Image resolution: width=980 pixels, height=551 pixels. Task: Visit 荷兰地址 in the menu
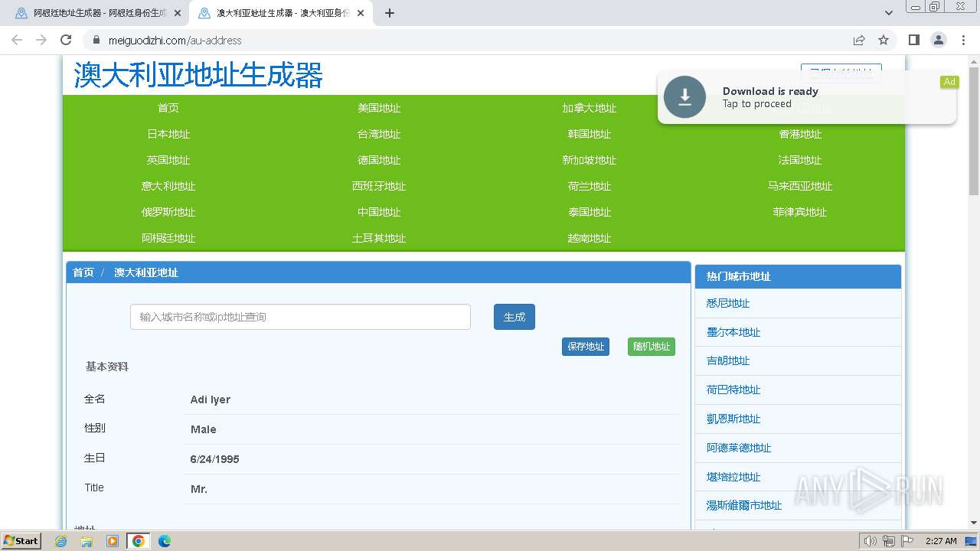[x=590, y=186]
